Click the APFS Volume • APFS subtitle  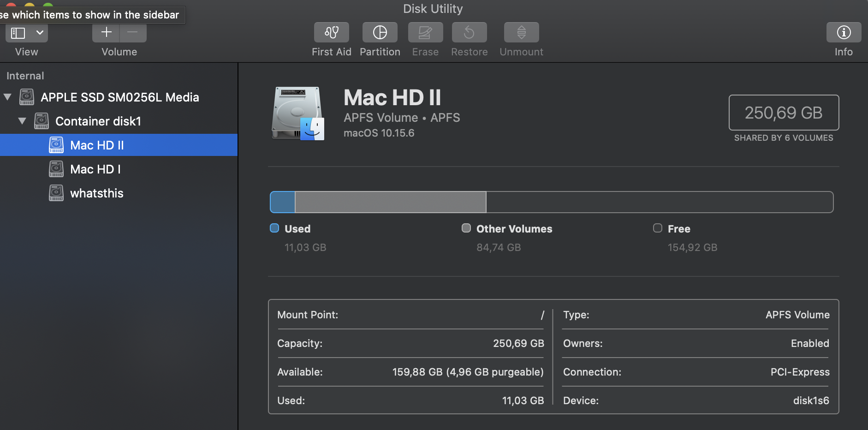click(402, 118)
